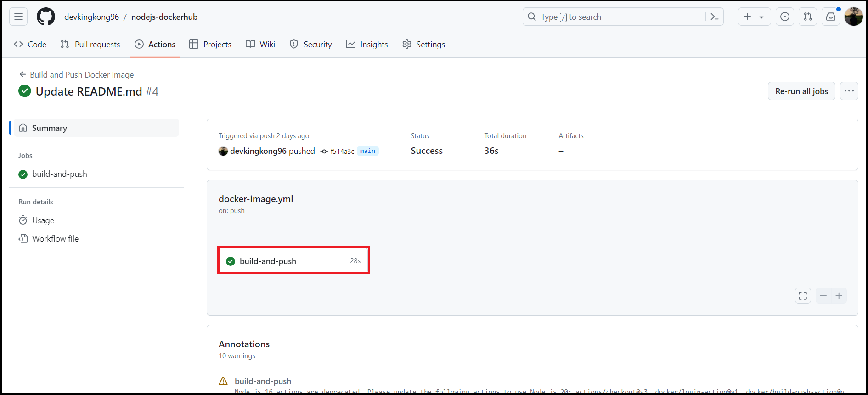The height and width of the screenshot is (395, 868).
Task: Open the nodejs-dockerhub repository link
Action: pos(164,17)
